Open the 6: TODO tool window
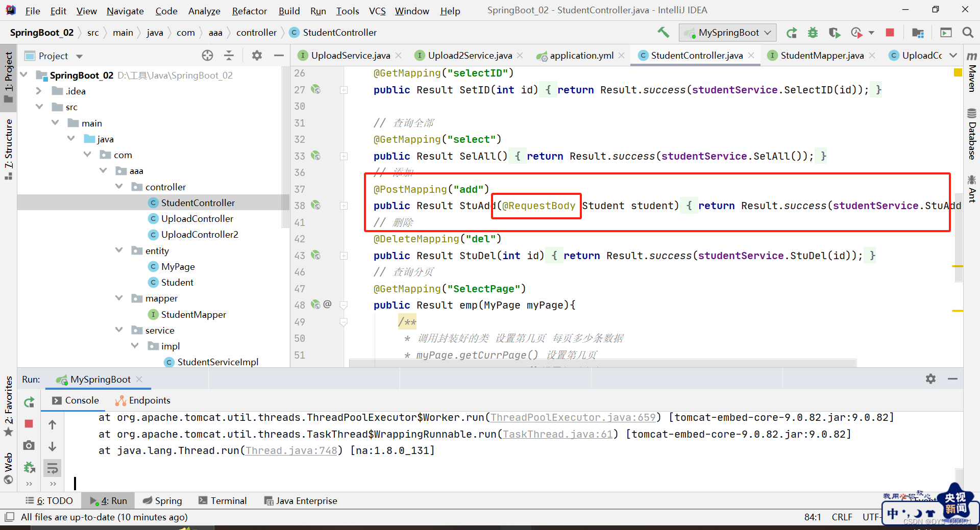This screenshot has width=980, height=530. (x=49, y=501)
